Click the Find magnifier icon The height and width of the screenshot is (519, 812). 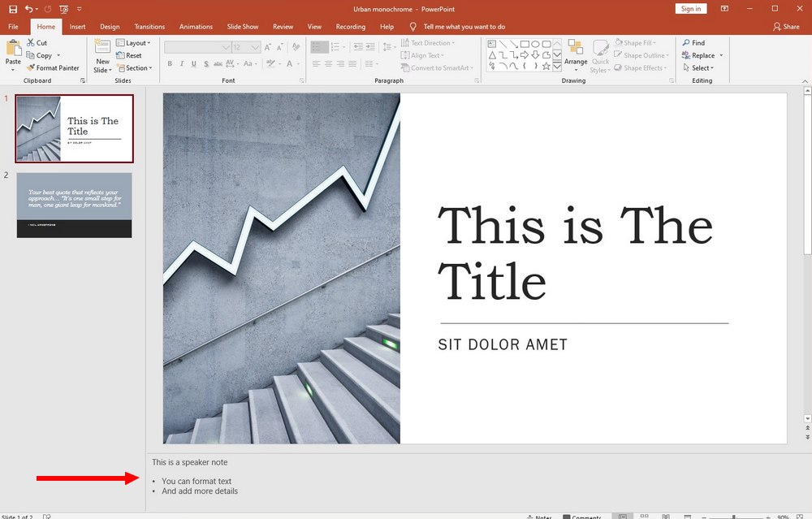click(x=686, y=42)
